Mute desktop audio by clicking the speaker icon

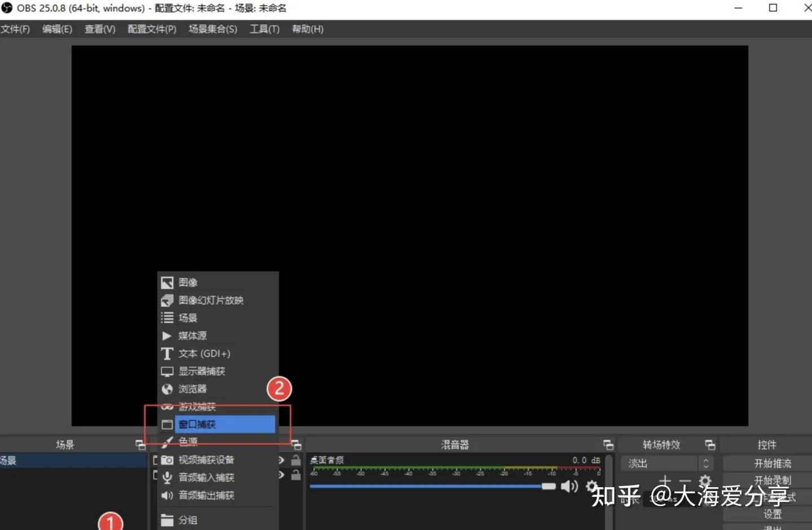pyautogui.click(x=570, y=486)
